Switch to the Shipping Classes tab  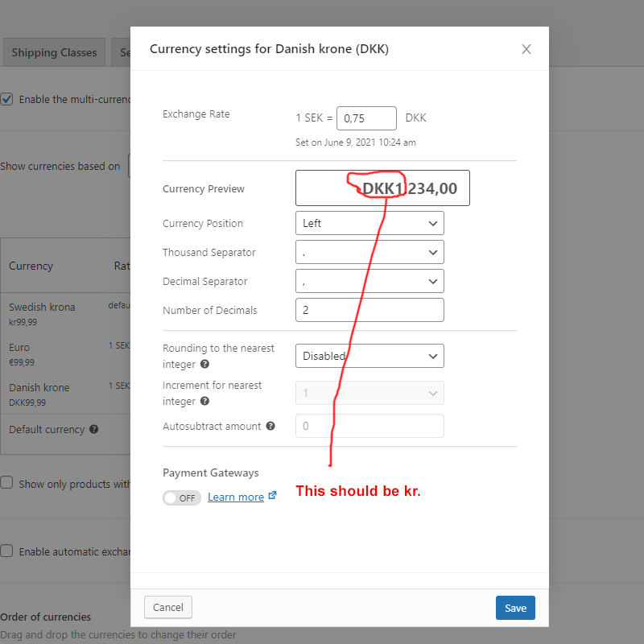pos(54,52)
